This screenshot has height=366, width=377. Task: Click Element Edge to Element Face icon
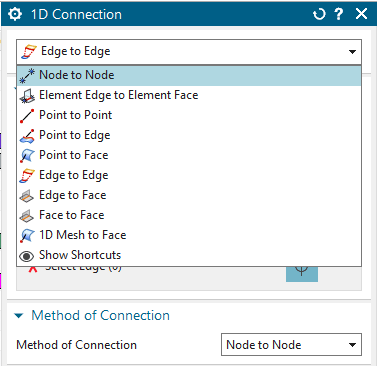click(x=27, y=96)
